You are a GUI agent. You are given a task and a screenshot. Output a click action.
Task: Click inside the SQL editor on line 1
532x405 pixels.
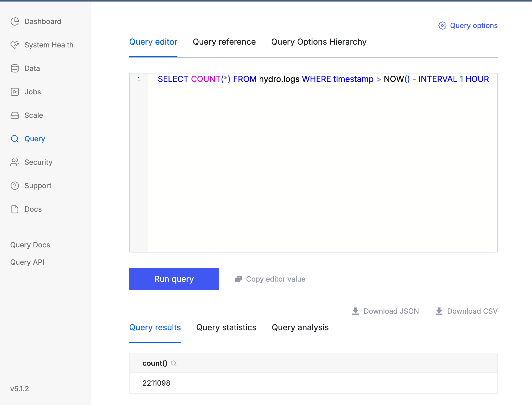point(306,79)
